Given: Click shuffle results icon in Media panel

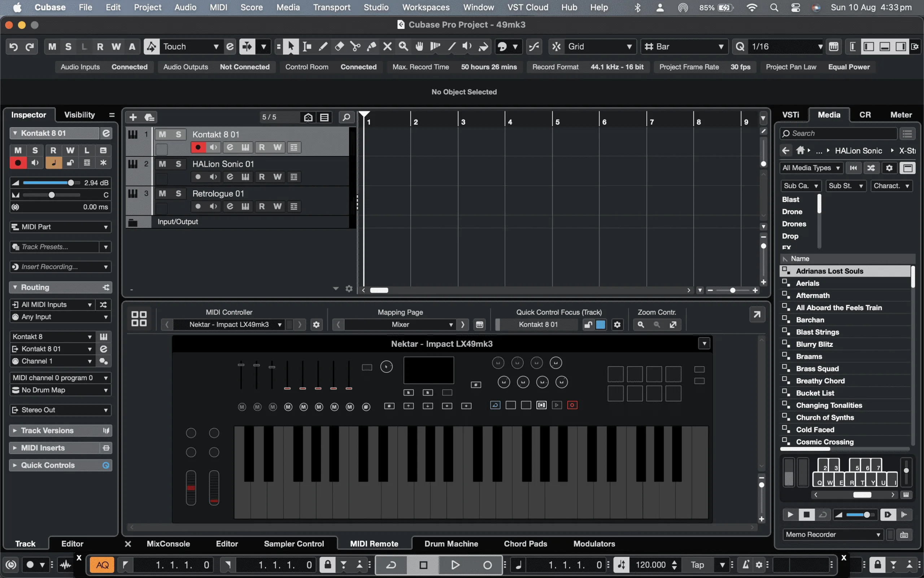Looking at the screenshot, I should point(871,168).
